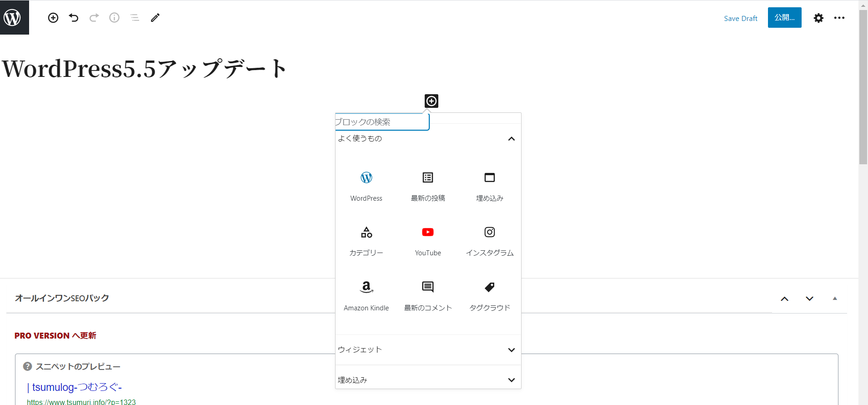Focus the block search field
This screenshot has width=868, height=405.
[382, 122]
